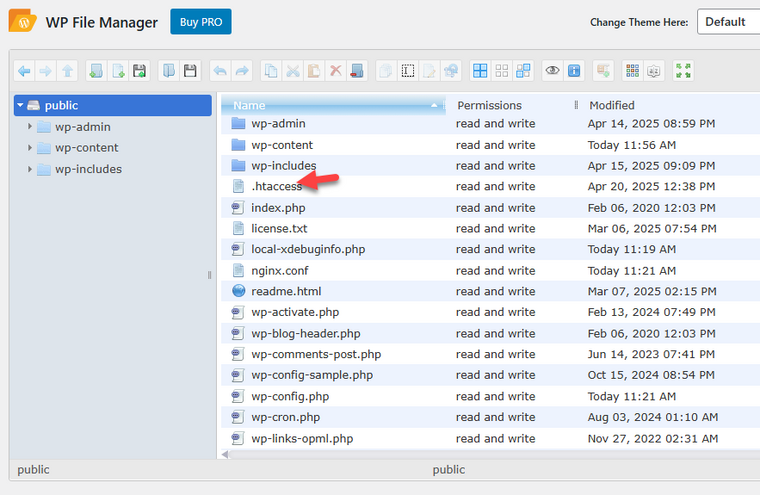The height and width of the screenshot is (495, 760).
Task: Expand wp-content arrow in sidebar tree
Action: pyautogui.click(x=30, y=147)
